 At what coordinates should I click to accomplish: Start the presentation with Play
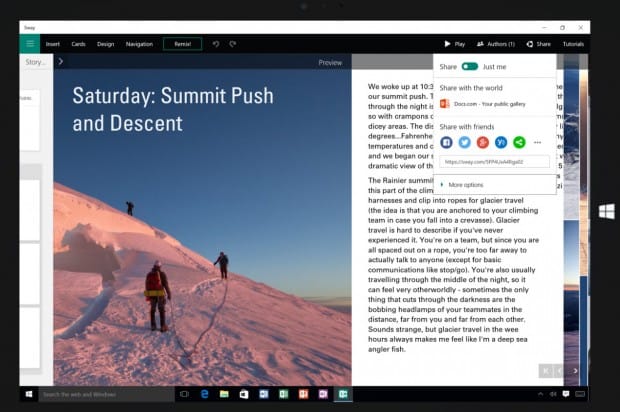[455, 44]
